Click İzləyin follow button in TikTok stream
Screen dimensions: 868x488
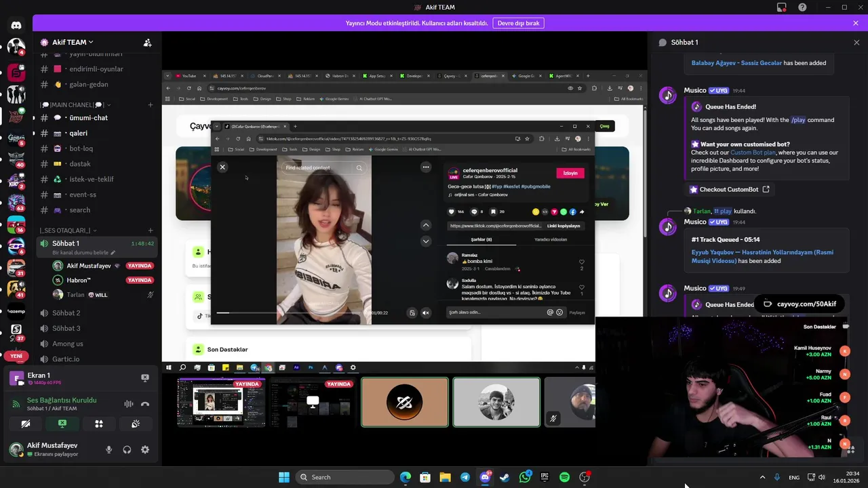pos(570,173)
